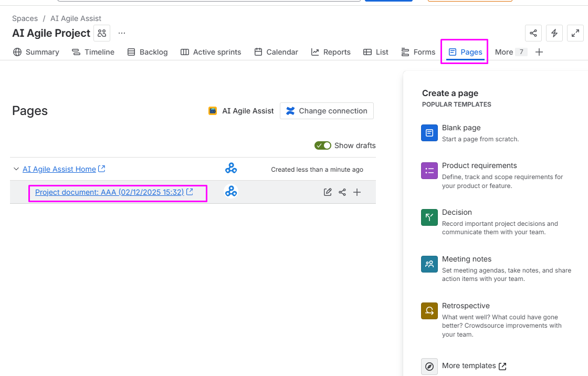
Task: Select the Pages tab
Action: (465, 52)
